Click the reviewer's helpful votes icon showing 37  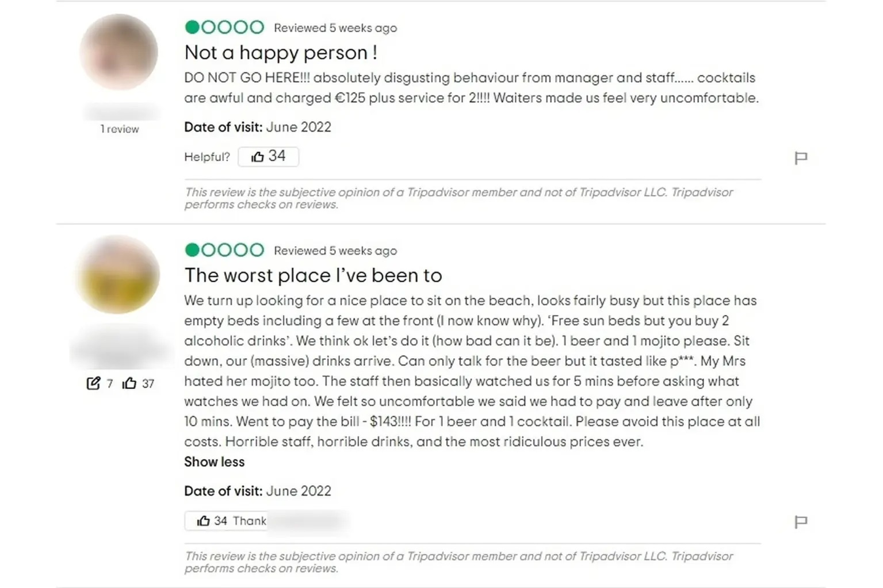click(x=129, y=383)
